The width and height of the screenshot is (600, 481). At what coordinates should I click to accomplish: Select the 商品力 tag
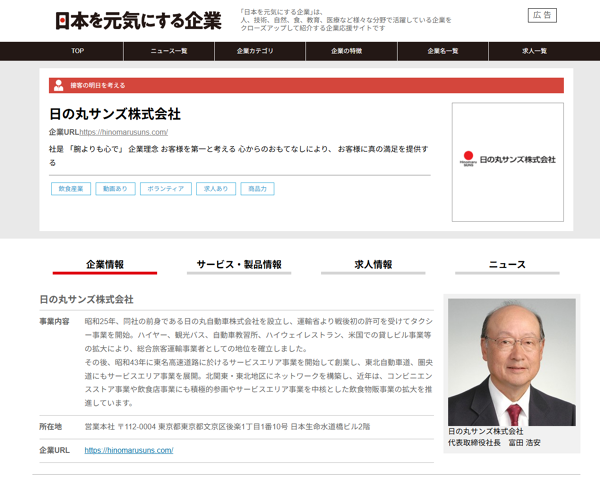click(x=257, y=189)
